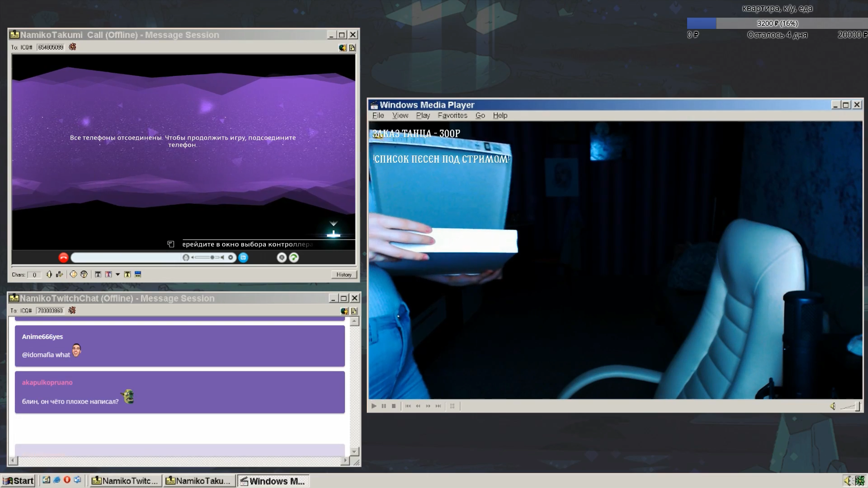Click the blue video camera icon
The height and width of the screenshot is (488, 868).
point(243,258)
